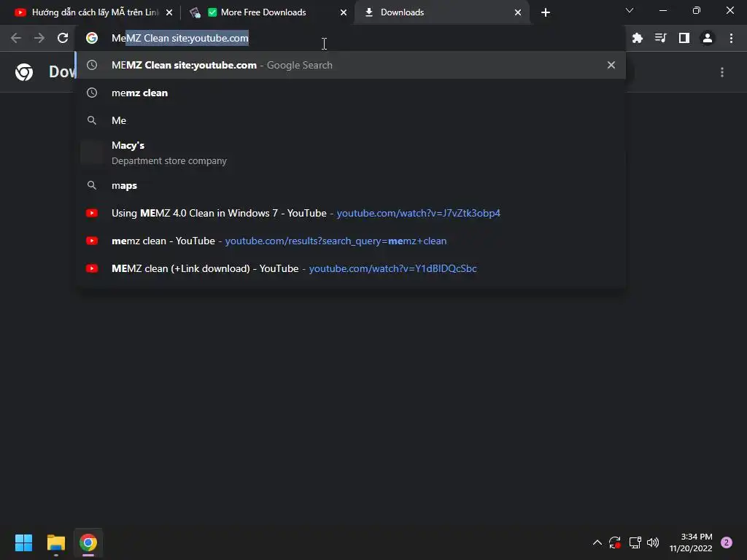The height and width of the screenshot is (560, 747).
Task: Reload the page with the refresh icon
Action: click(x=63, y=38)
